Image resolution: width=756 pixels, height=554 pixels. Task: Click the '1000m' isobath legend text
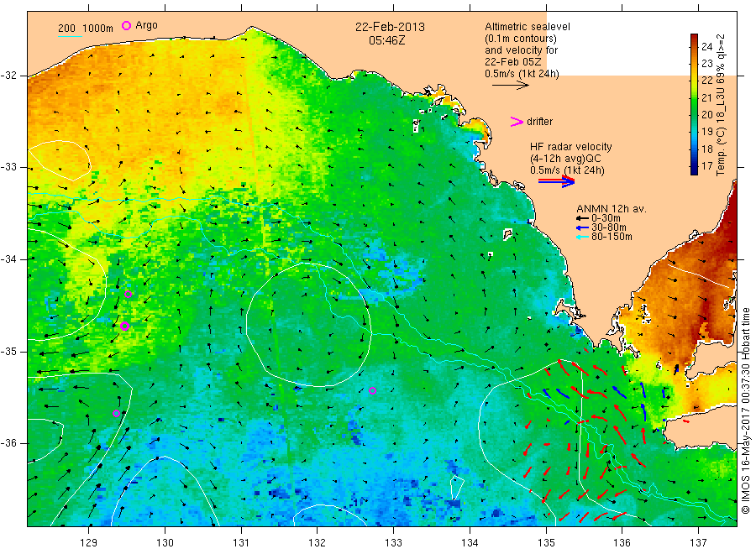[x=98, y=29]
